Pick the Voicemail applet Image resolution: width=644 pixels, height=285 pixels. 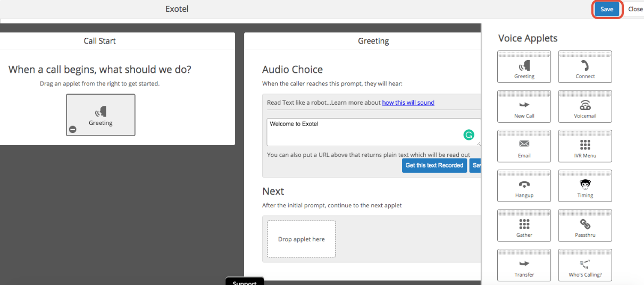[x=585, y=106]
